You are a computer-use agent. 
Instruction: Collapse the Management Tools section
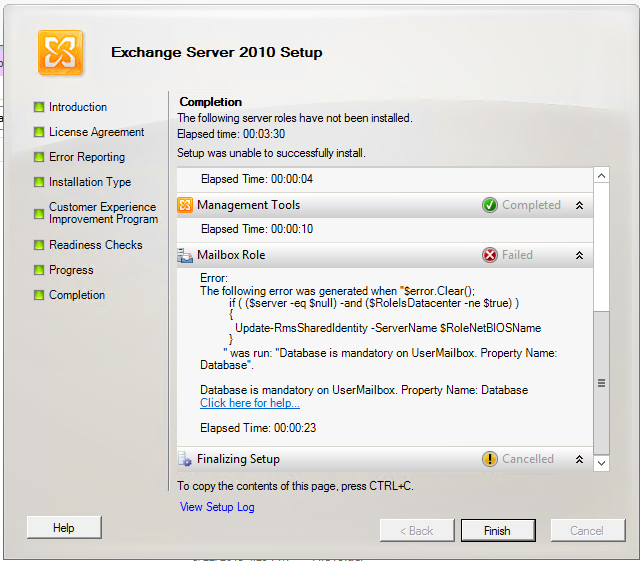579,205
